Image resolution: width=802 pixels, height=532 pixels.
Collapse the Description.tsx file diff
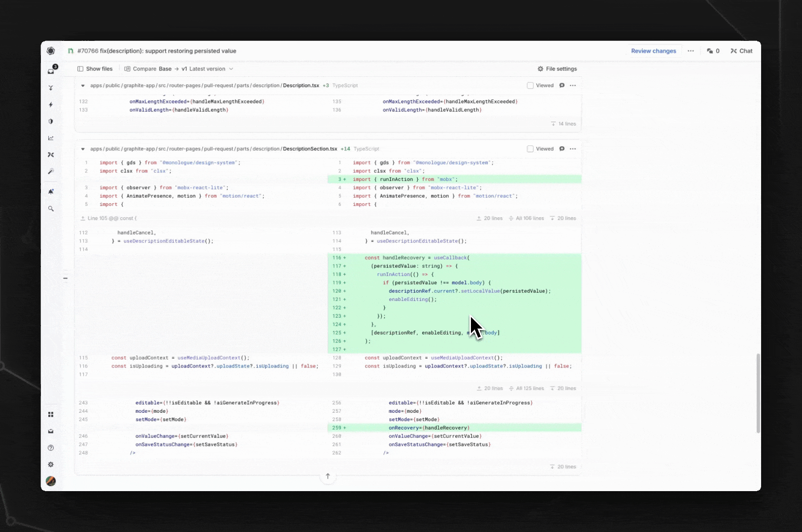click(83, 86)
